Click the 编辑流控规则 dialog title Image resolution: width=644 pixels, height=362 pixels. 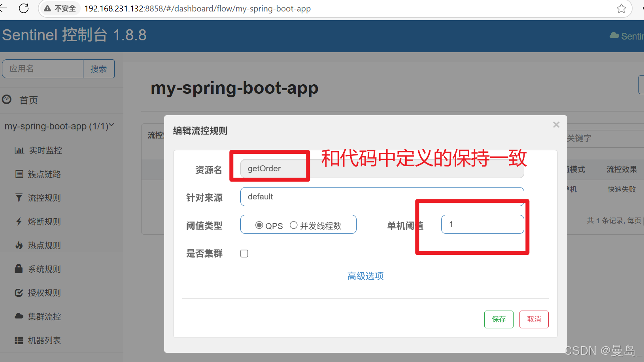(200, 131)
